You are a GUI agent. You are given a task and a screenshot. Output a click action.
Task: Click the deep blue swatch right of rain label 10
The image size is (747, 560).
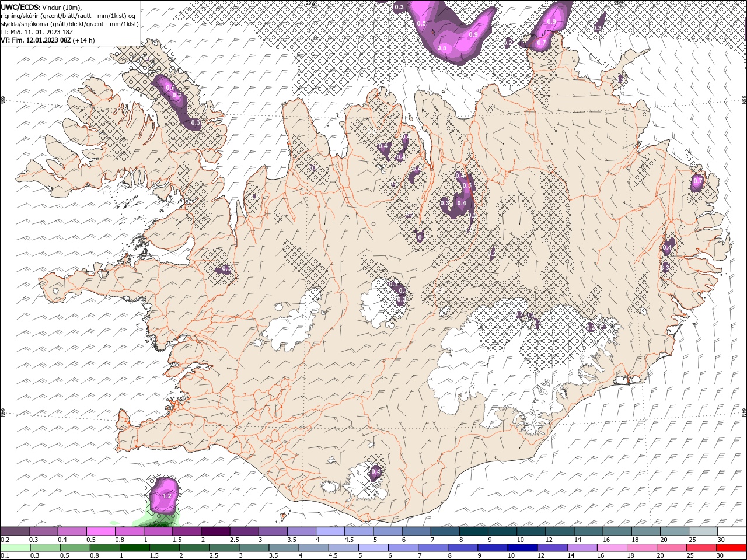pos(522,548)
